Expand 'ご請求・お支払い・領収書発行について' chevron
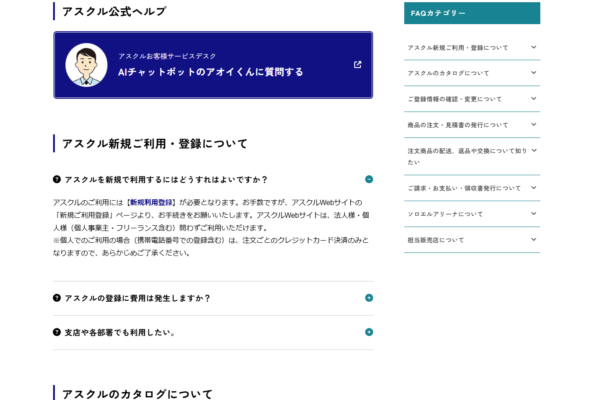 pos(533,188)
